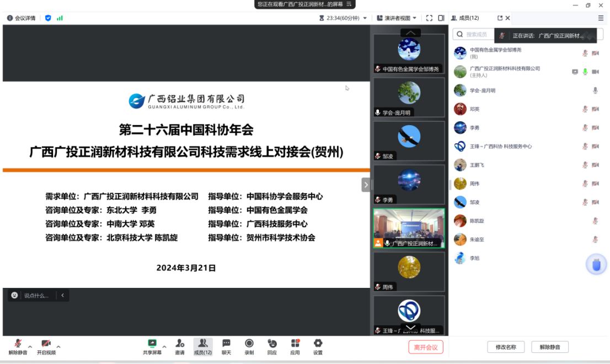This screenshot has height=364, width=610.
Task: Select the 邹凌 video tile in the strip
Action: pos(409,141)
